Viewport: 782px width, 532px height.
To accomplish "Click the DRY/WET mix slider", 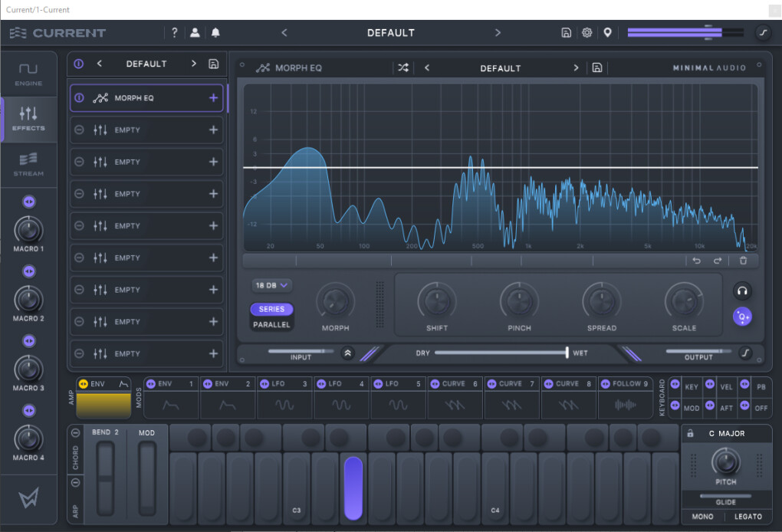I will pyautogui.click(x=501, y=353).
